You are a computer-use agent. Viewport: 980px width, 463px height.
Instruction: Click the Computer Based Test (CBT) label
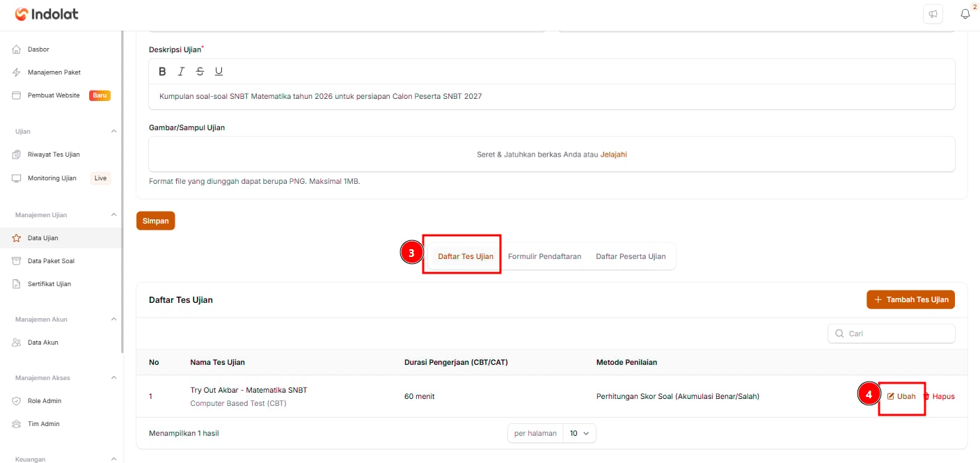[x=238, y=403]
